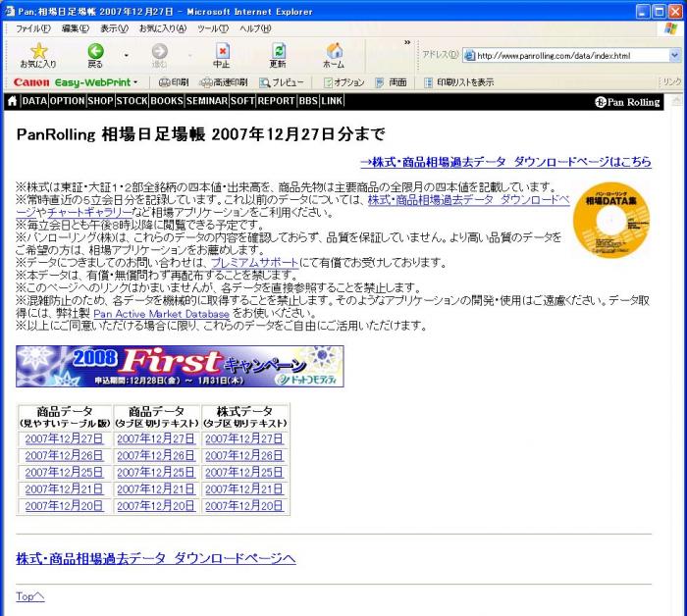
Task: Click Easy-WebPrint Print icon
Action: (x=174, y=82)
